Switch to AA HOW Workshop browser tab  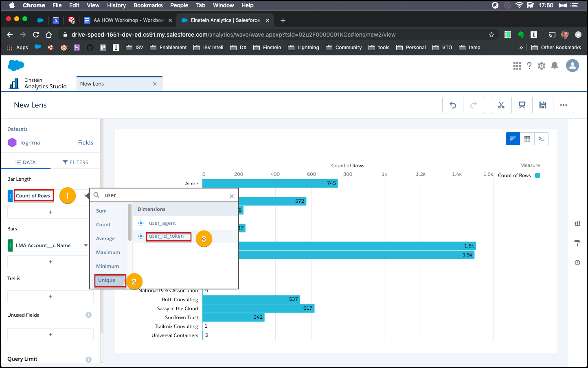coord(128,20)
